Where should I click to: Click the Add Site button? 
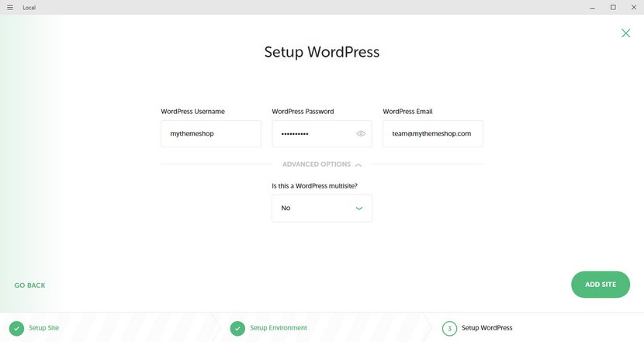pos(600,285)
